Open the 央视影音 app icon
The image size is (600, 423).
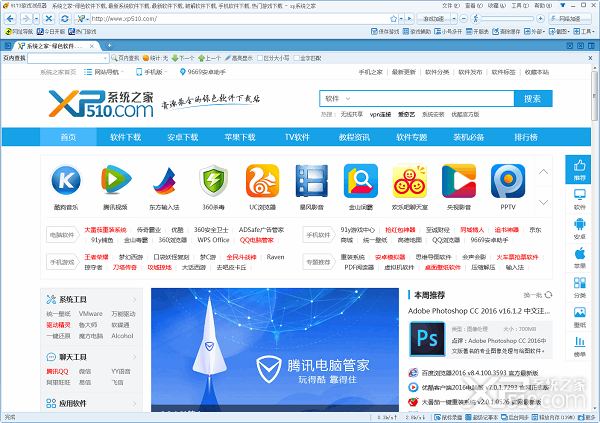[459, 180]
